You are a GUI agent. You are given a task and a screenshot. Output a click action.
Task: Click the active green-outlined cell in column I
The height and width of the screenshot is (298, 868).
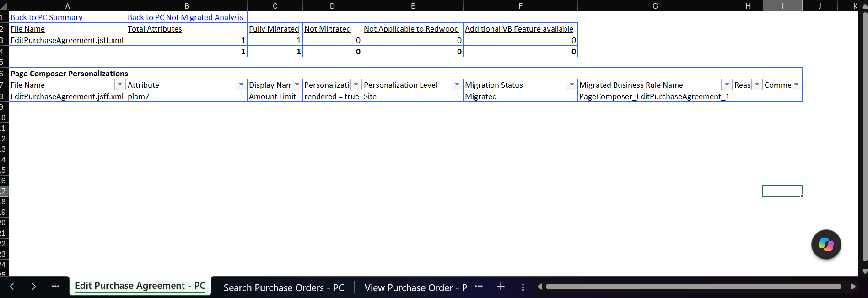[x=782, y=191]
